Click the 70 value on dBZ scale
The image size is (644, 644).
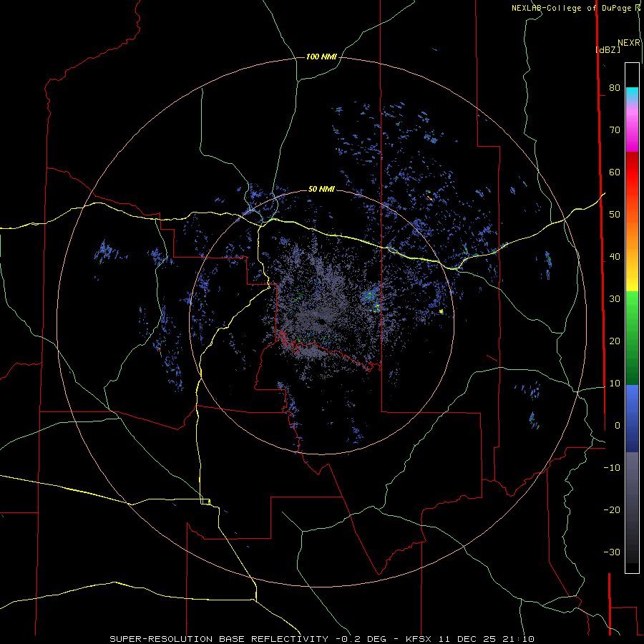tap(615, 130)
